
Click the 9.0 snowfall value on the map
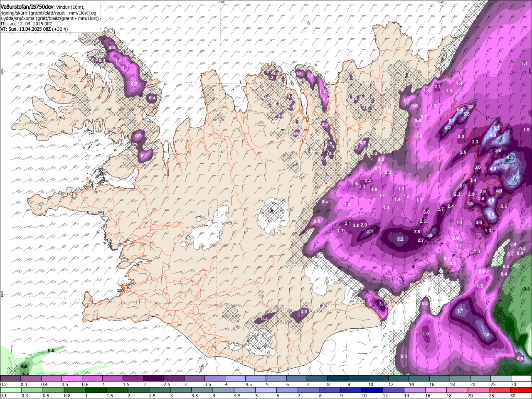pos(501,139)
